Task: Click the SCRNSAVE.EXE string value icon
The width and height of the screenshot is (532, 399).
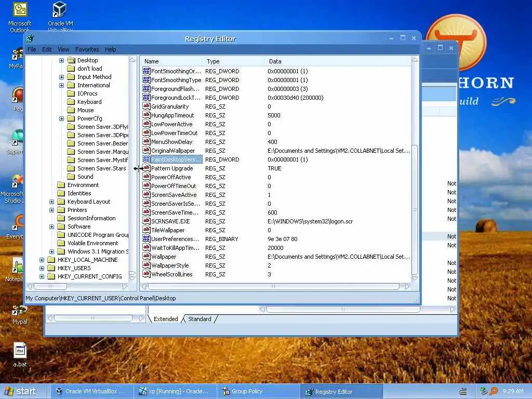Action: [x=146, y=221]
